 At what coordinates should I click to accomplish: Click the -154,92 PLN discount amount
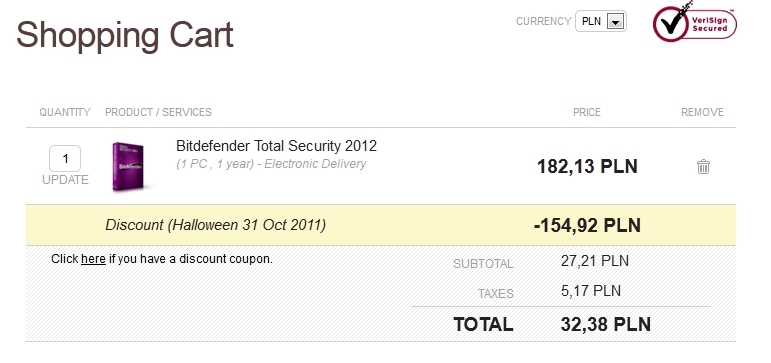[x=587, y=226]
